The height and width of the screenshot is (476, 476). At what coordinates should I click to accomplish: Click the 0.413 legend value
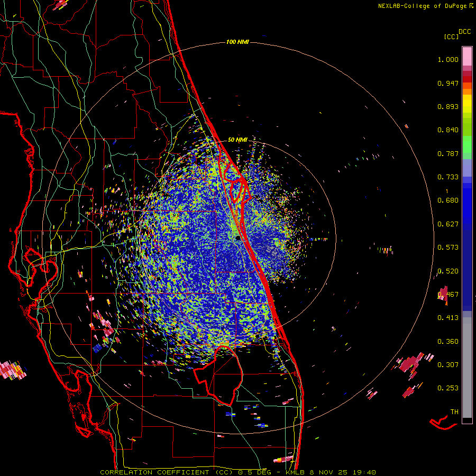[448, 318]
